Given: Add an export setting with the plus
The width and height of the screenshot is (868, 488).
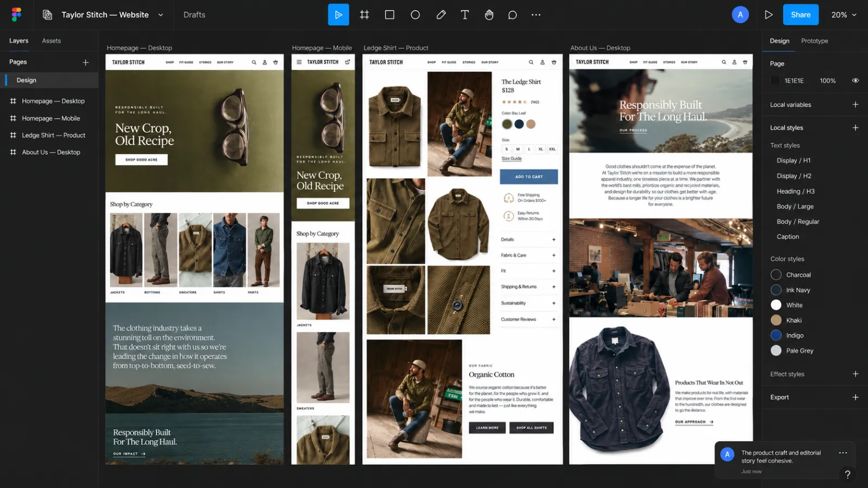Looking at the screenshot, I should click(x=856, y=397).
